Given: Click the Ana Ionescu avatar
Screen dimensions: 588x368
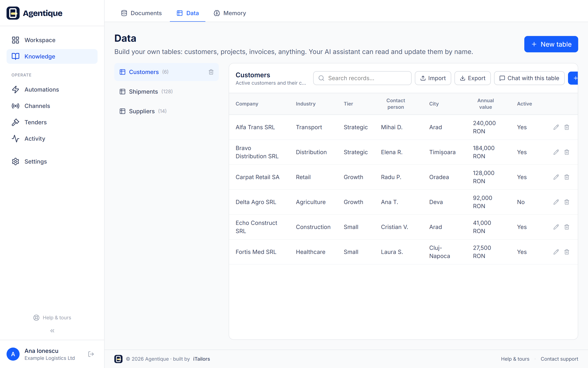Looking at the screenshot, I should [13, 354].
